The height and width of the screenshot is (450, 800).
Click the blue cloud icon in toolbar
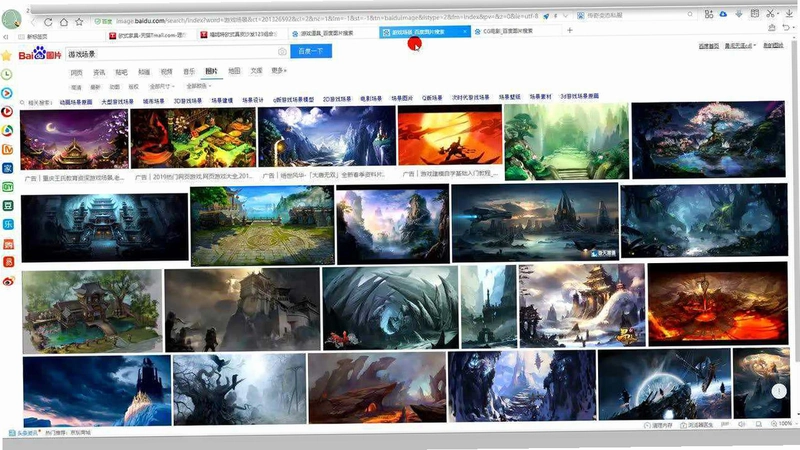click(x=723, y=14)
